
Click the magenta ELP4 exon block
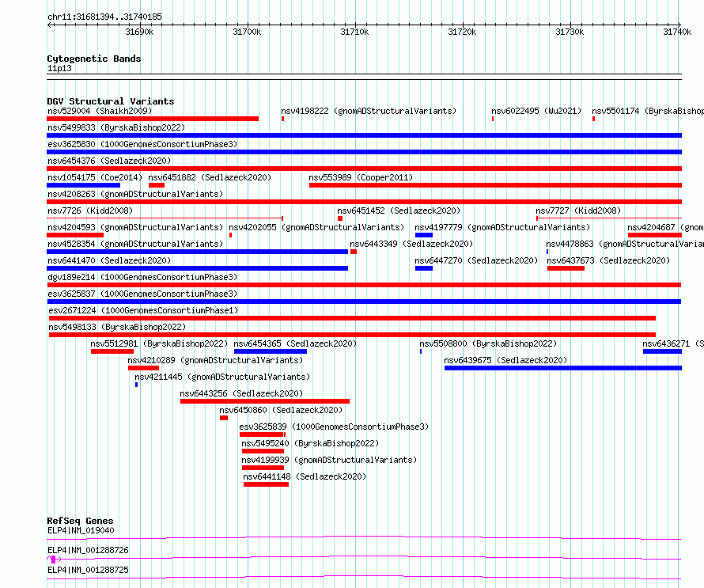54,560
